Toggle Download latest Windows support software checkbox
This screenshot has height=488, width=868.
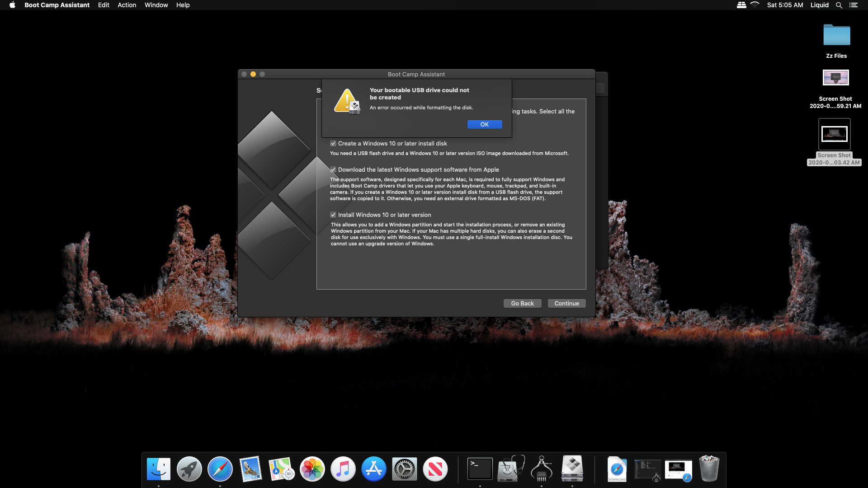click(333, 169)
